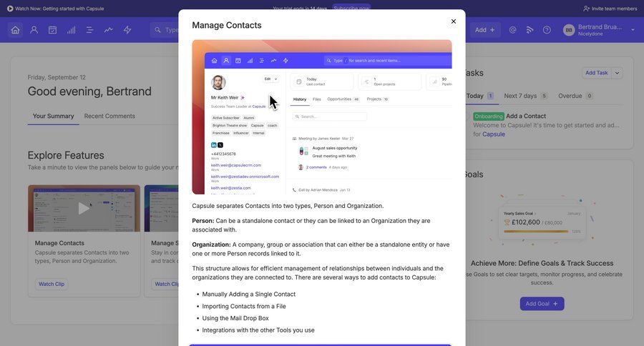
Task: Close the Manage Contacts dialog
Action: [x=453, y=21]
